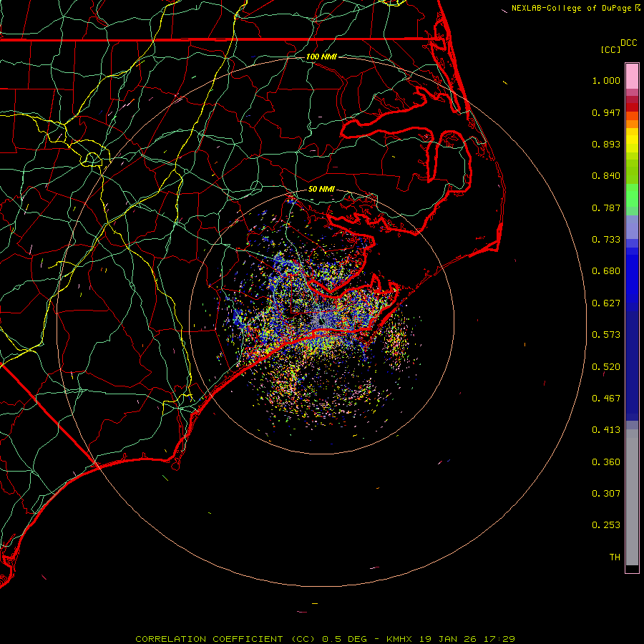Click the 0.893 scale value
This screenshot has height=644, width=644.
point(606,144)
